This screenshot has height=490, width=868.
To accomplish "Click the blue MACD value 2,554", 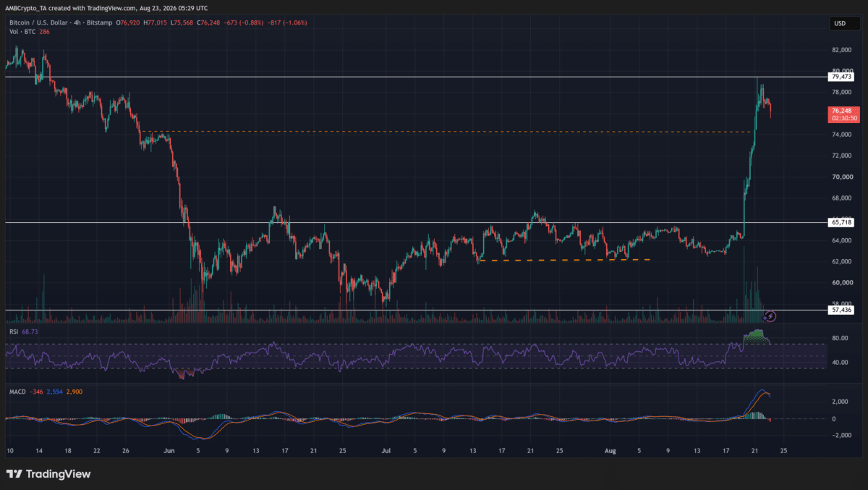I will pyautogui.click(x=55, y=392).
